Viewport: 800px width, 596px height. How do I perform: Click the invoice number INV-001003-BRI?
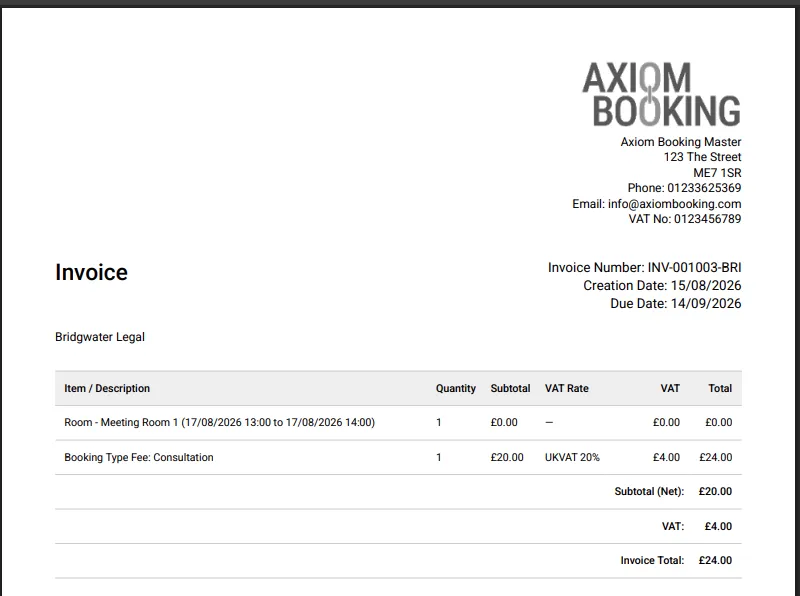694,267
